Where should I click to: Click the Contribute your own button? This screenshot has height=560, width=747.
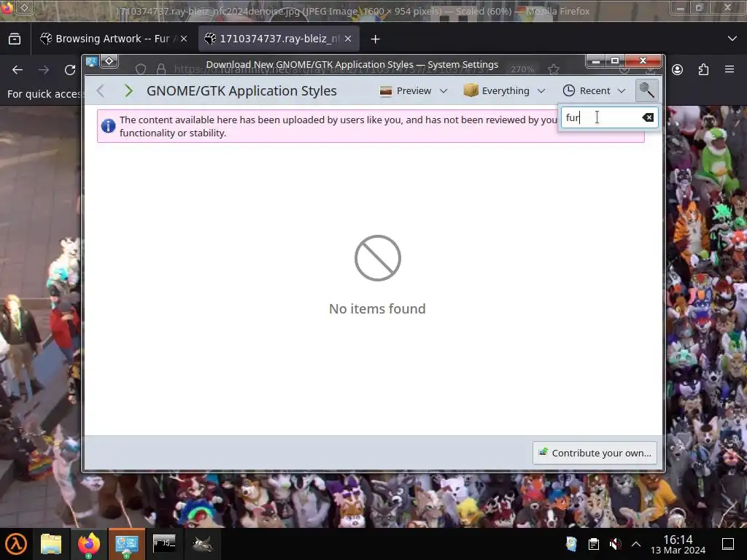[x=595, y=453]
